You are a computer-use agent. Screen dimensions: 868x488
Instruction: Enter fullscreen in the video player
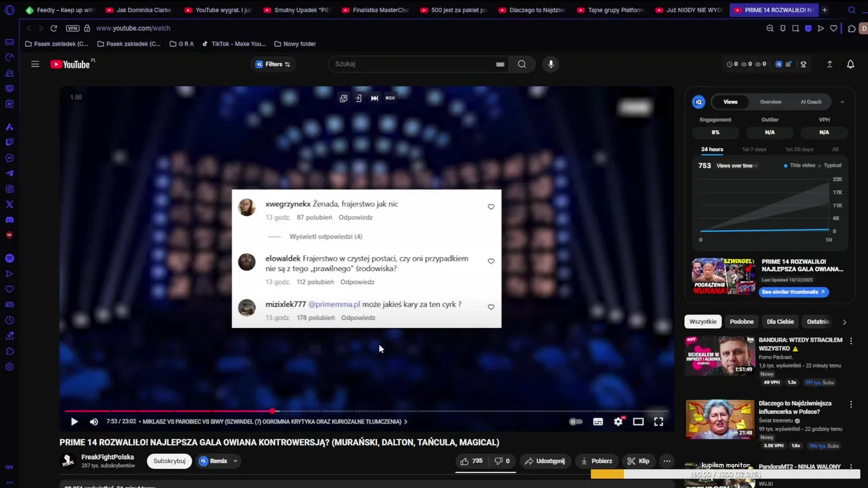click(658, 422)
